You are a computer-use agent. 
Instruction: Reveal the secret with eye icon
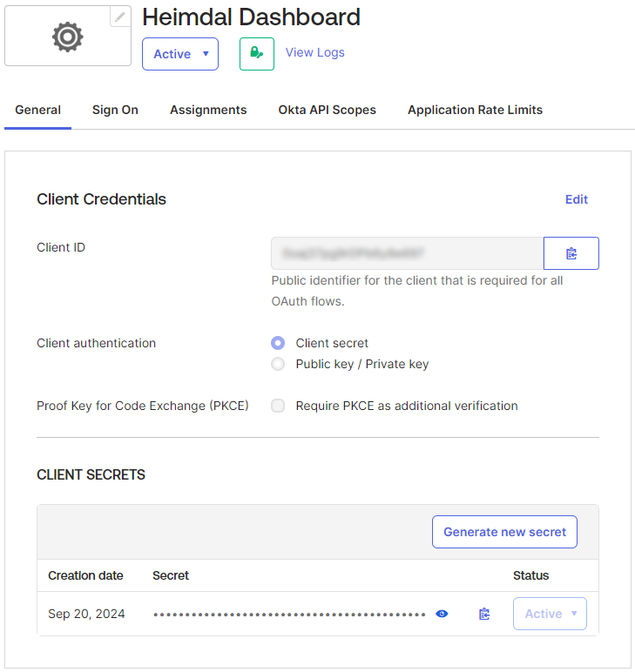[442, 614]
